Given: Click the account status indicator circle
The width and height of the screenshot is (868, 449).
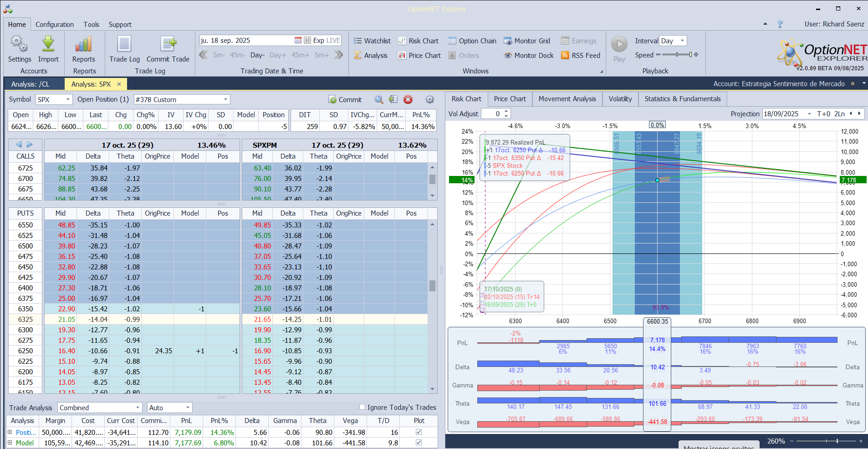Looking at the screenshot, I should pyautogui.click(x=853, y=84).
